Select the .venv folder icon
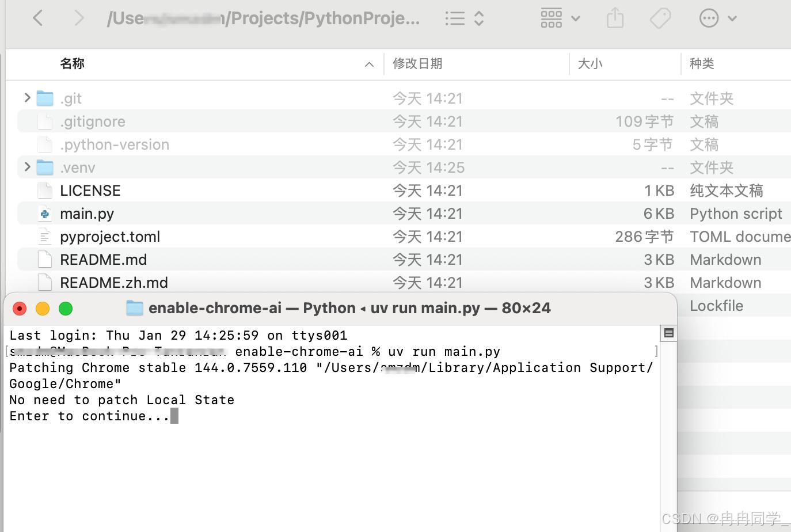The width and height of the screenshot is (791, 532). coord(45,168)
